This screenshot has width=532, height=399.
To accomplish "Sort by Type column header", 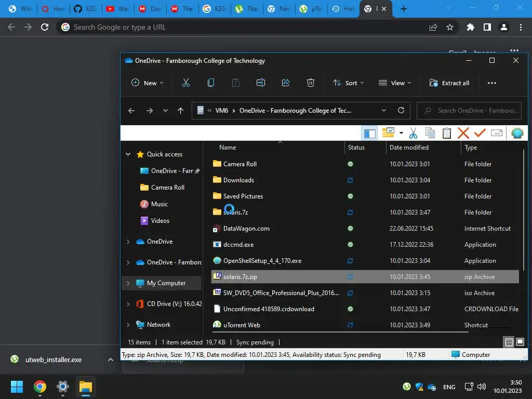I will tap(470, 147).
